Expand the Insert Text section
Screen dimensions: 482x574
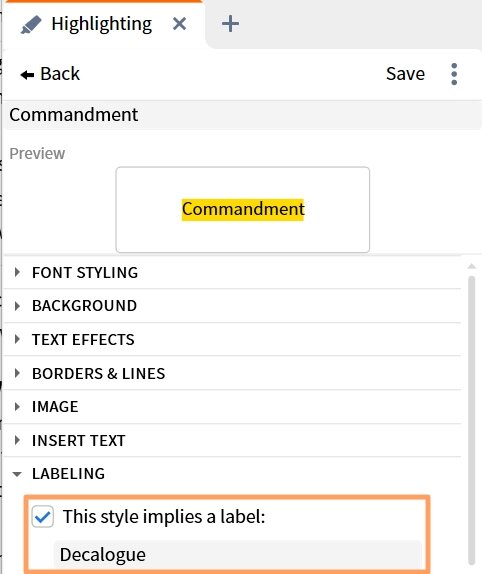pos(232,440)
